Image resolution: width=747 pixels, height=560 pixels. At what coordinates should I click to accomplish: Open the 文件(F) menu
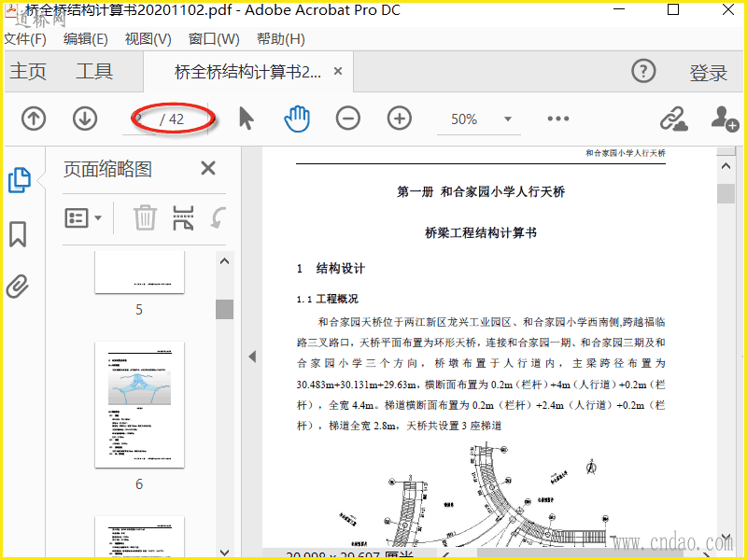pos(25,38)
